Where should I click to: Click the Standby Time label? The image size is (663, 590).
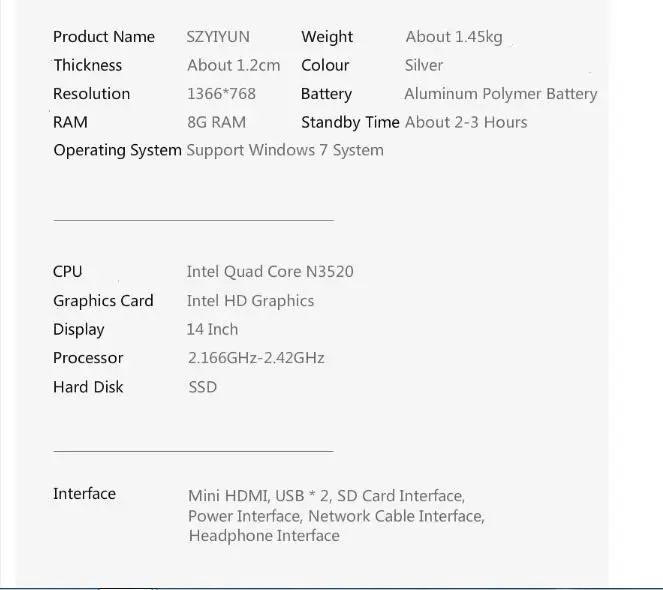pyautogui.click(x=350, y=122)
